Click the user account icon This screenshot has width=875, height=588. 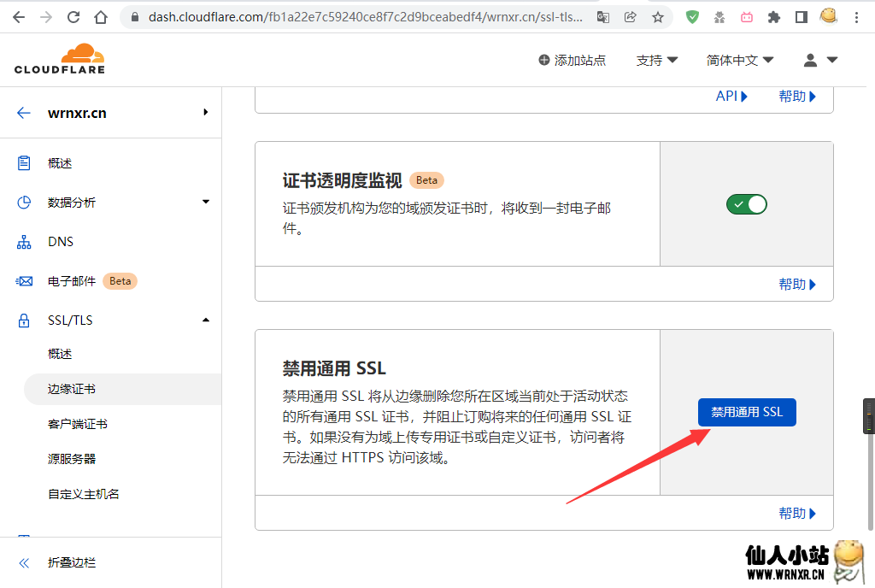pyautogui.click(x=810, y=60)
